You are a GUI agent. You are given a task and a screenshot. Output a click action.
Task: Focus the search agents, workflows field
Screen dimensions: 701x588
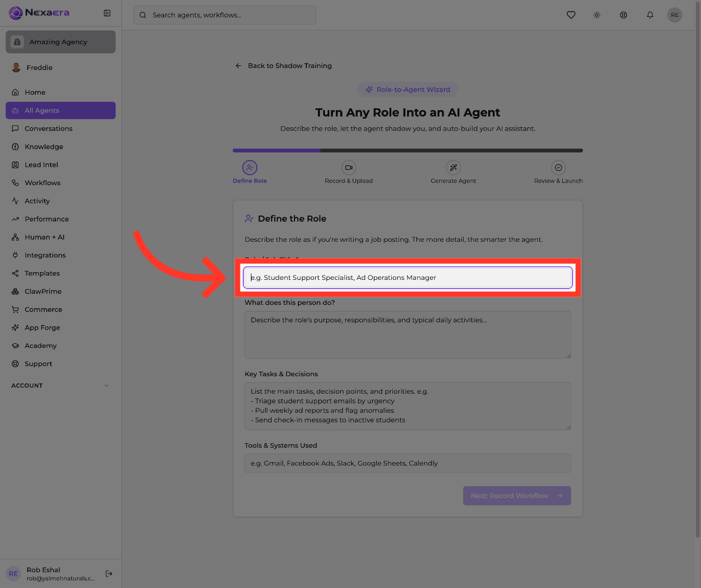225,15
